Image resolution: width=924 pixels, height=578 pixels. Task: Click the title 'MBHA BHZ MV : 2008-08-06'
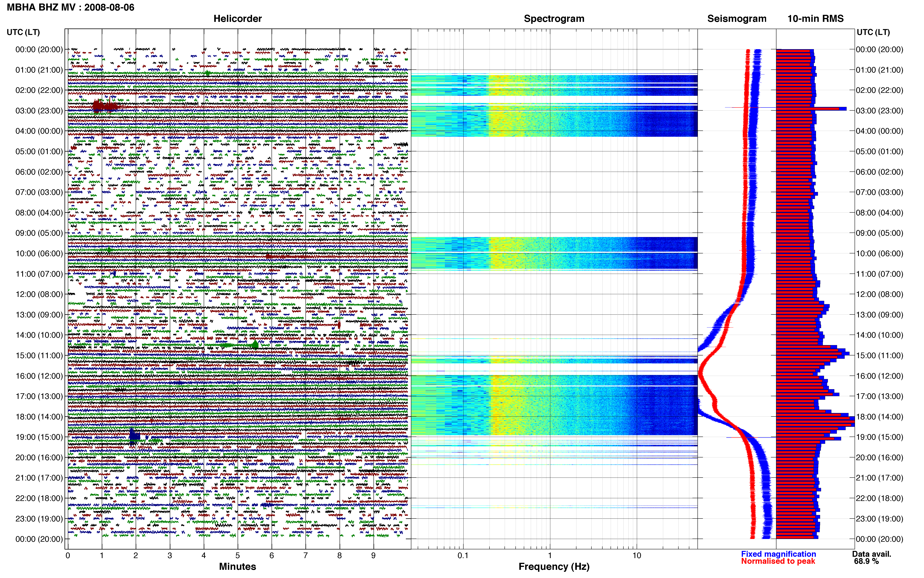(x=71, y=7)
